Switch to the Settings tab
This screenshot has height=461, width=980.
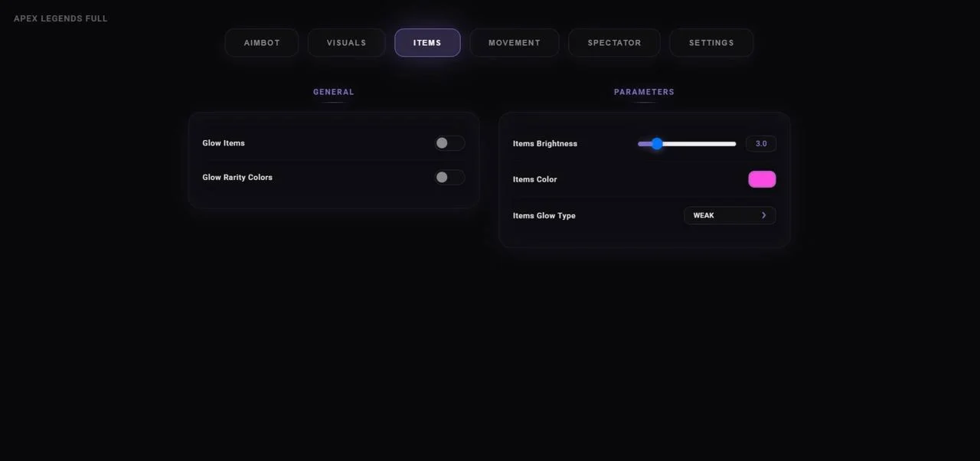(x=711, y=43)
